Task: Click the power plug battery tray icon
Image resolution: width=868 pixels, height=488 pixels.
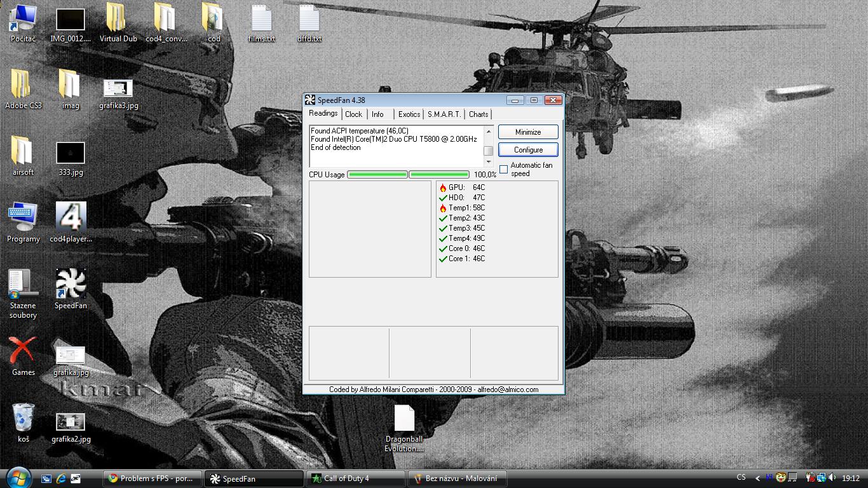Action: pos(810,478)
